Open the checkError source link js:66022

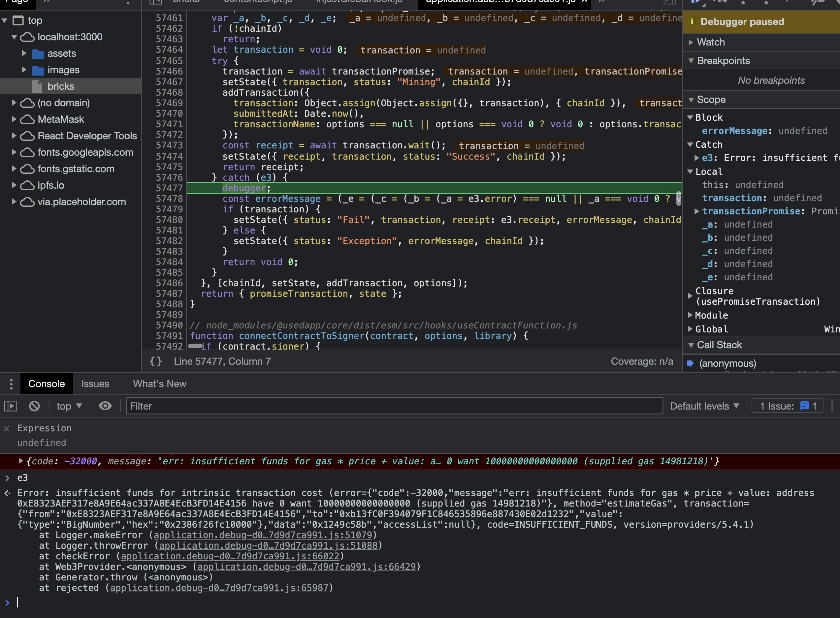point(230,556)
